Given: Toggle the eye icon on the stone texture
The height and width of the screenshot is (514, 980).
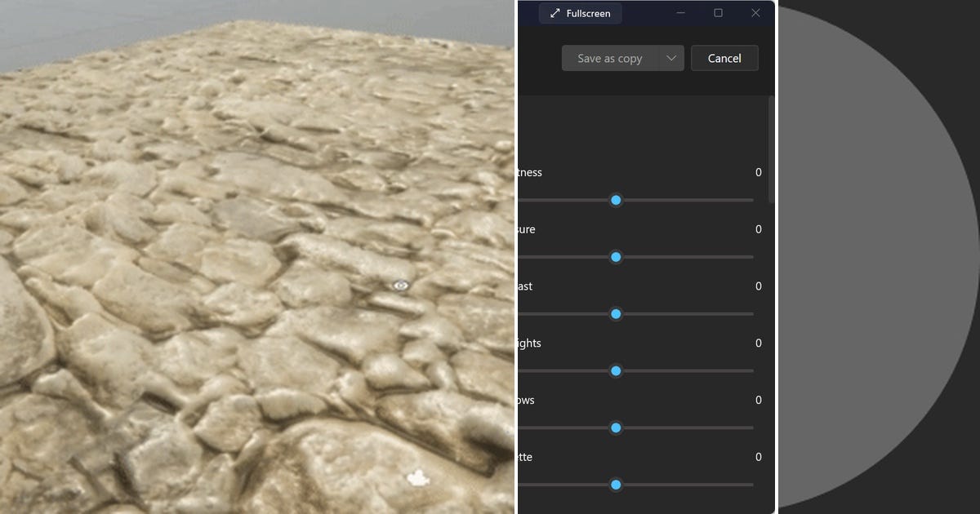Looking at the screenshot, I should [x=399, y=286].
